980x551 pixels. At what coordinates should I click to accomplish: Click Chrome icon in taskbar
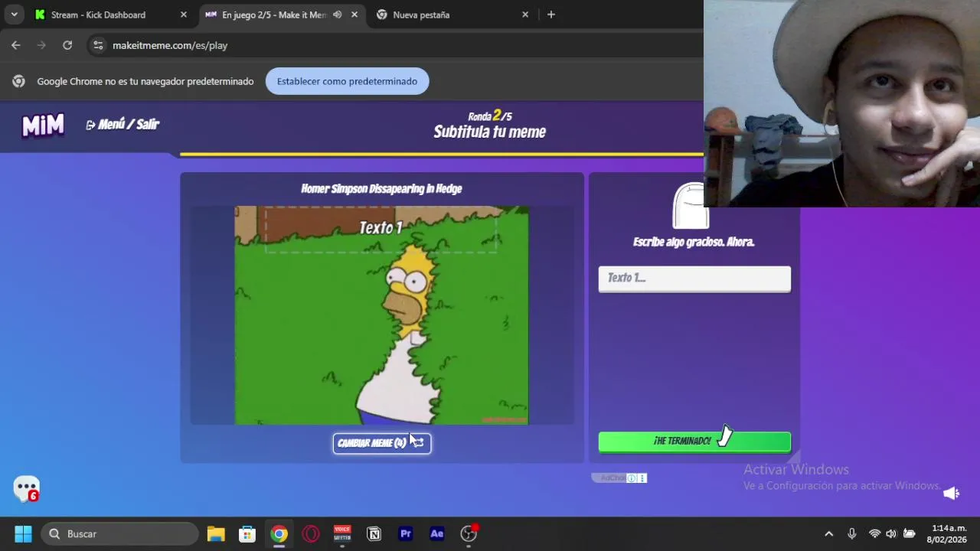[x=279, y=533]
